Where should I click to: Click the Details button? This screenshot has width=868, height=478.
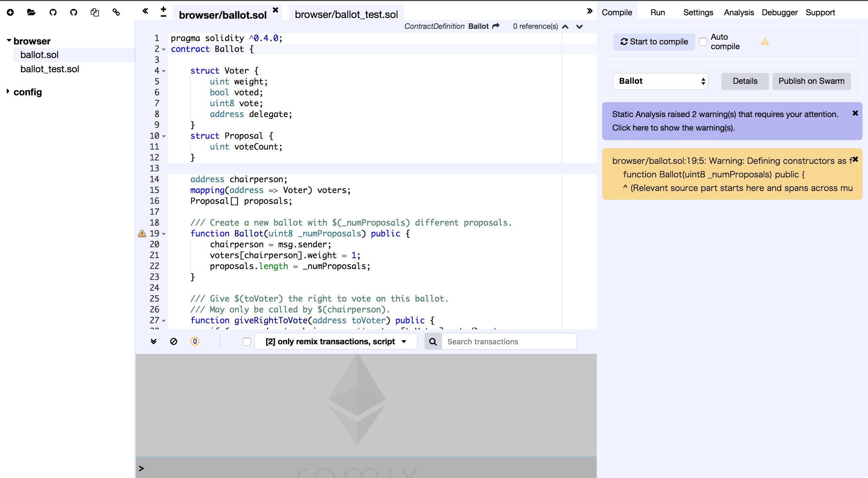745,81
